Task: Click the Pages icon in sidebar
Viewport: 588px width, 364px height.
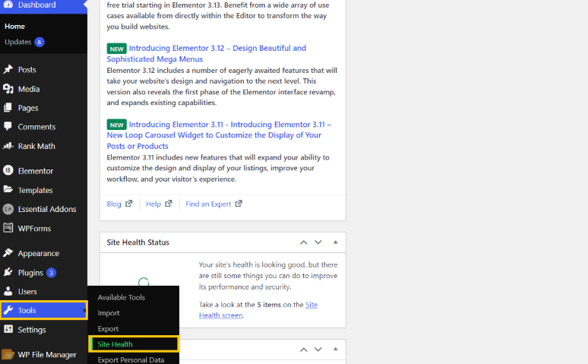Action: 8,108
